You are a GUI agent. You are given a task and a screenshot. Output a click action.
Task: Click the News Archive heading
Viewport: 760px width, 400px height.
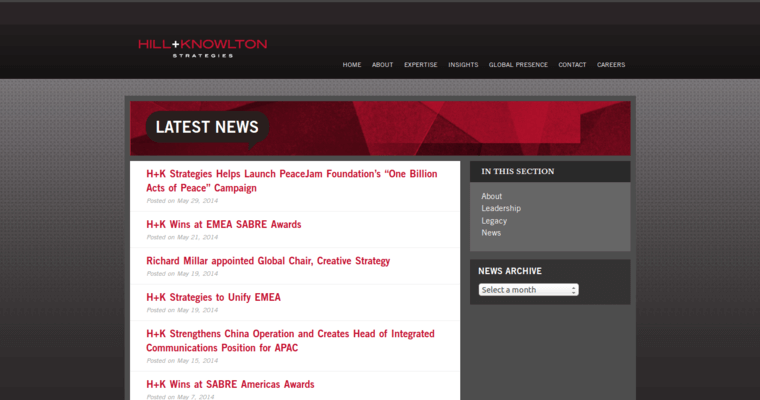[x=510, y=271]
